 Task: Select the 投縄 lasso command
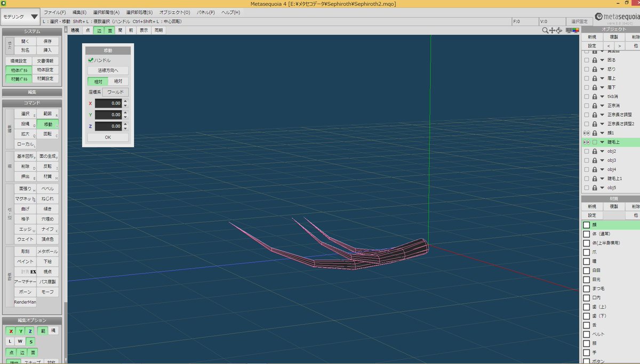click(26, 124)
